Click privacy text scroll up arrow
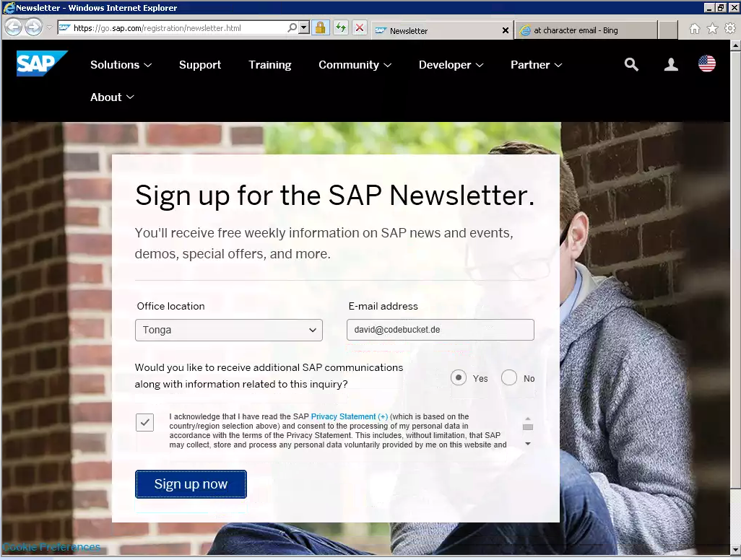 [528, 419]
